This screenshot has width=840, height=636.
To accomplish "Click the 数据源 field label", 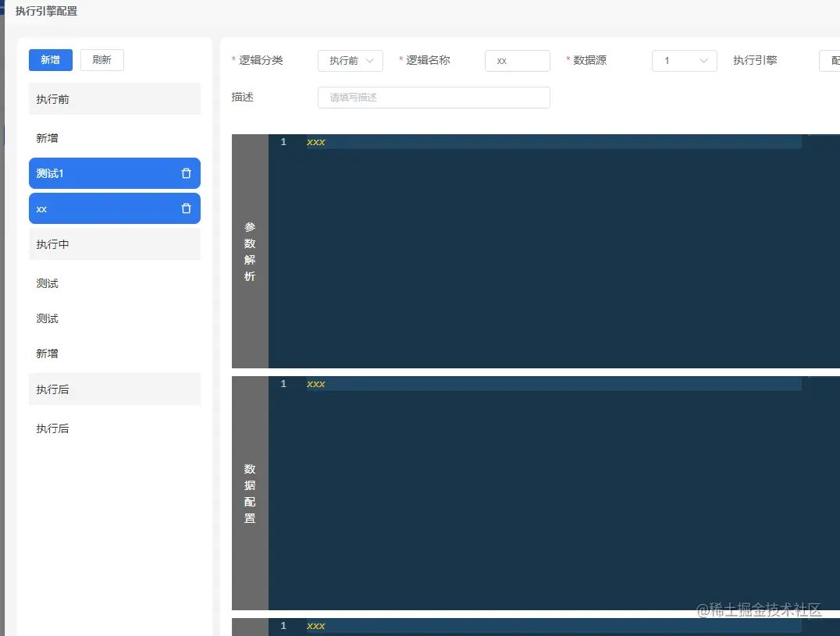I will point(590,61).
